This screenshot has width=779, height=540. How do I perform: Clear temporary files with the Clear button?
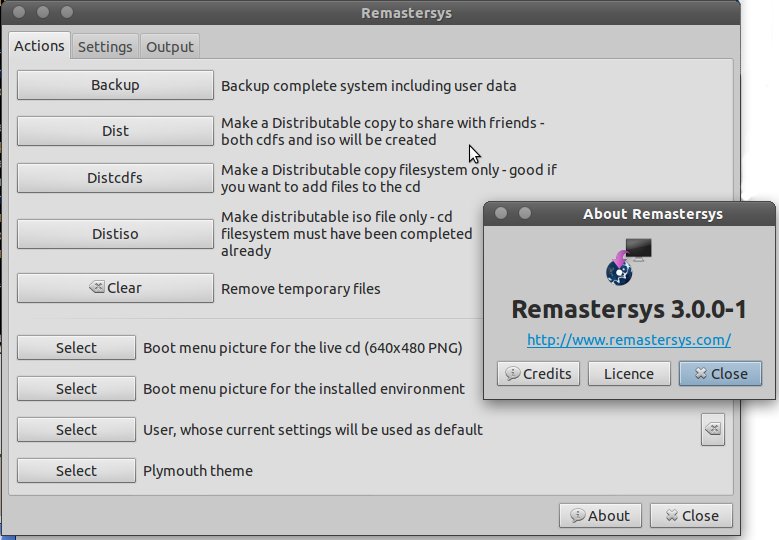pyautogui.click(x=115, y=288)
